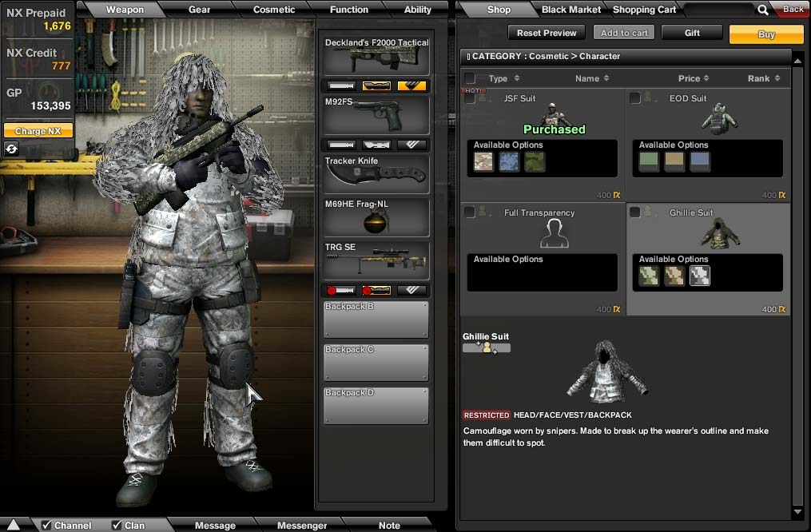
Task: Click the EOD Suit item image
Action: (718, 118)
